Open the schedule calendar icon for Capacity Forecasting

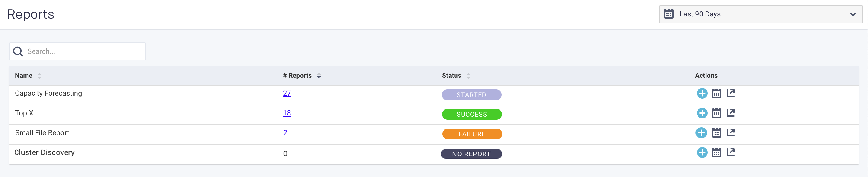coord(716,93)
